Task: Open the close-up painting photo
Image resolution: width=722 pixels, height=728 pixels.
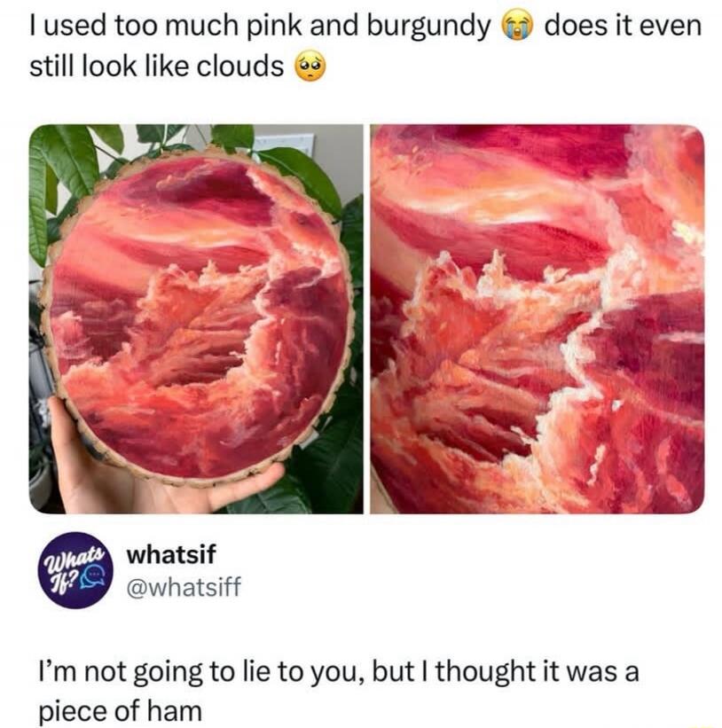Action: 538,319
